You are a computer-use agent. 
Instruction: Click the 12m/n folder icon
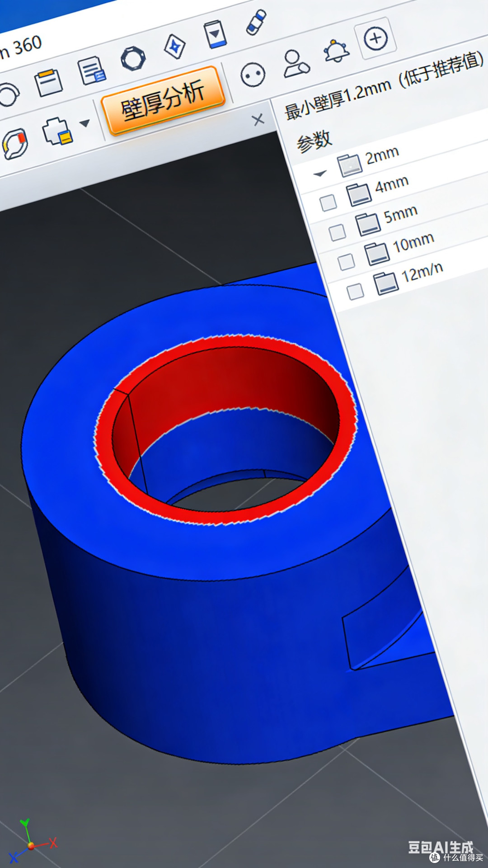pos(386,283)
